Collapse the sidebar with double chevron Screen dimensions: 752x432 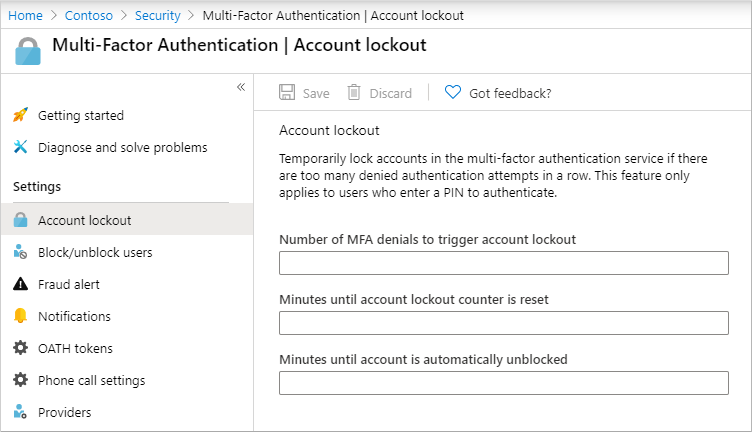coord(241,87)
